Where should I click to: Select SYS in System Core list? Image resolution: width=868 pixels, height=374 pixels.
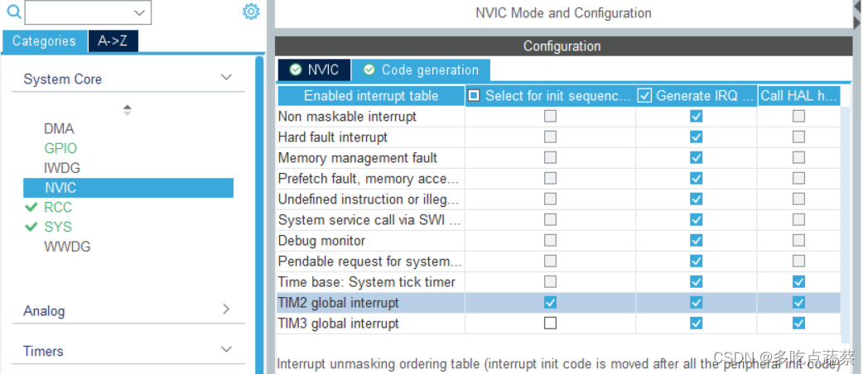58,228
